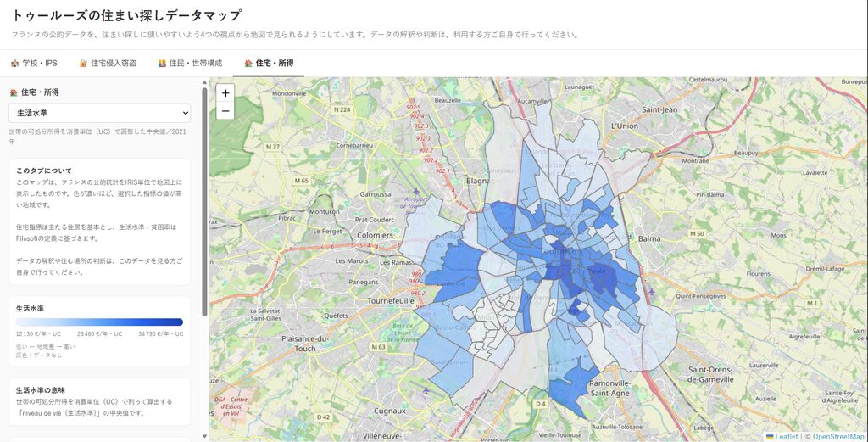Click the Saint-Jean label on the map
The height and width of the screenshot is (442, 868).
click(x=659, y=109)
